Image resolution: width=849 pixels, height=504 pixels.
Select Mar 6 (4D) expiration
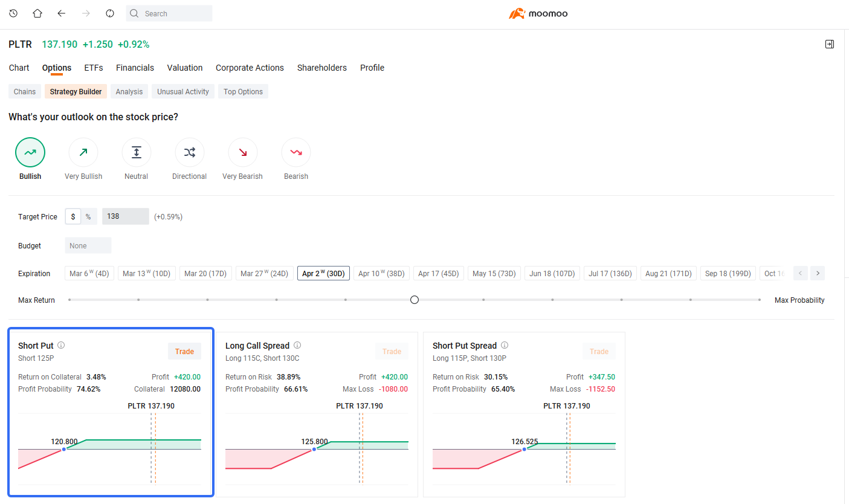89,273
